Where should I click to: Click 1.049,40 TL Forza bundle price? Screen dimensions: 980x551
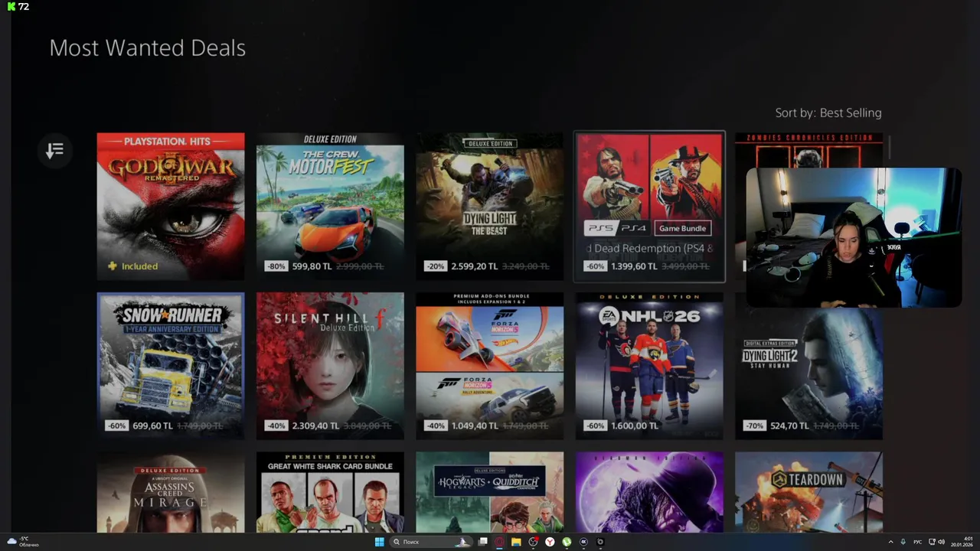pyautogui.click(x=475, y=425)
